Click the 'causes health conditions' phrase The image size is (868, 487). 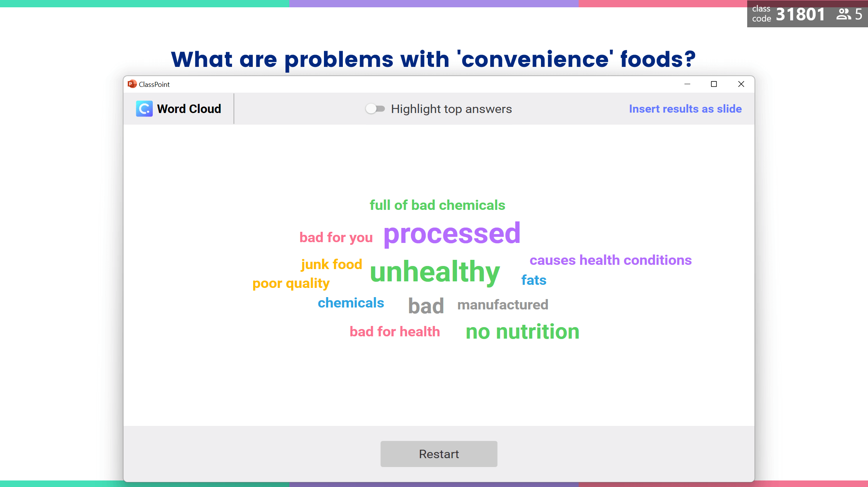pos(610,259)
